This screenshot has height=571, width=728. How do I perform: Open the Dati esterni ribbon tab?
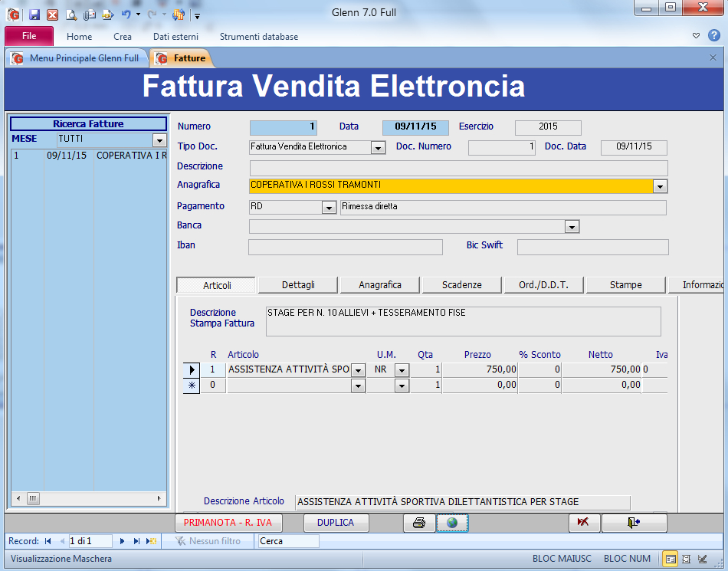(x=176, y=36)
